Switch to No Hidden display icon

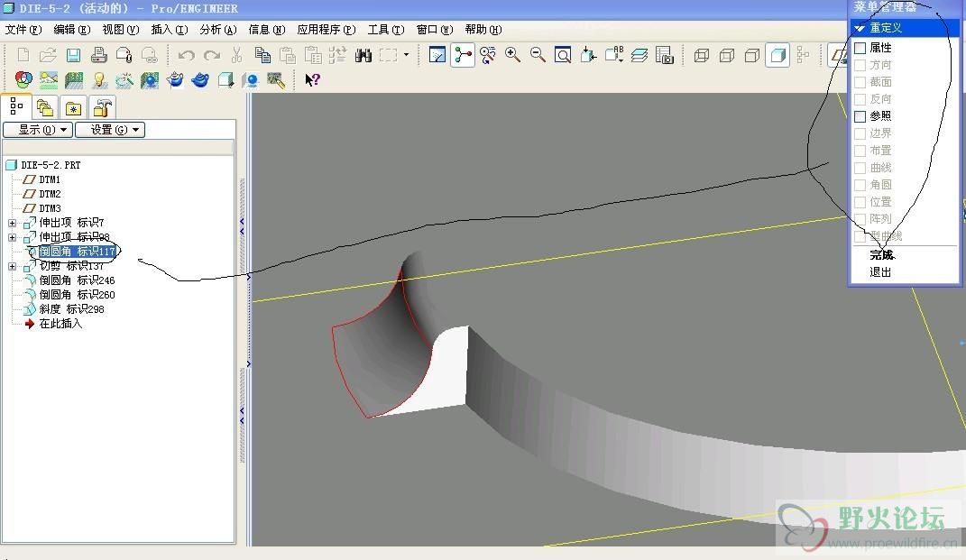(752, 55)
